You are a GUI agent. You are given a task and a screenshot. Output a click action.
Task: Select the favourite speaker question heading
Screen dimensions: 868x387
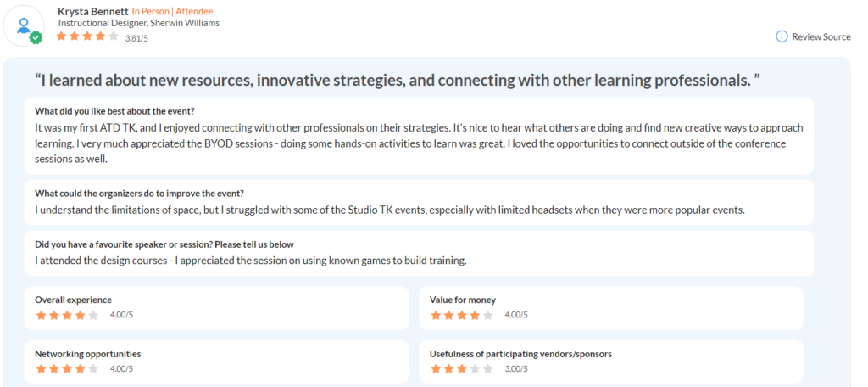(x=164, y=244)
